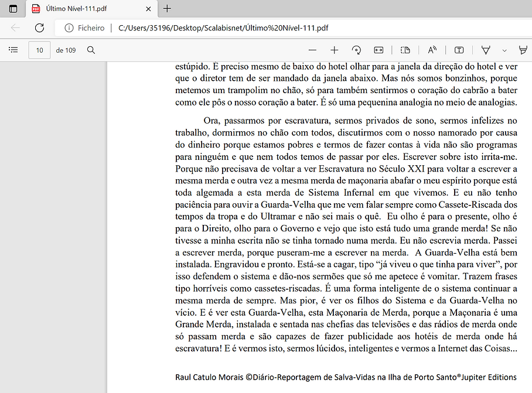Expand the Draw tool options dropdown
This screenshot has height=393, width=532.
(x=504, y=50)
